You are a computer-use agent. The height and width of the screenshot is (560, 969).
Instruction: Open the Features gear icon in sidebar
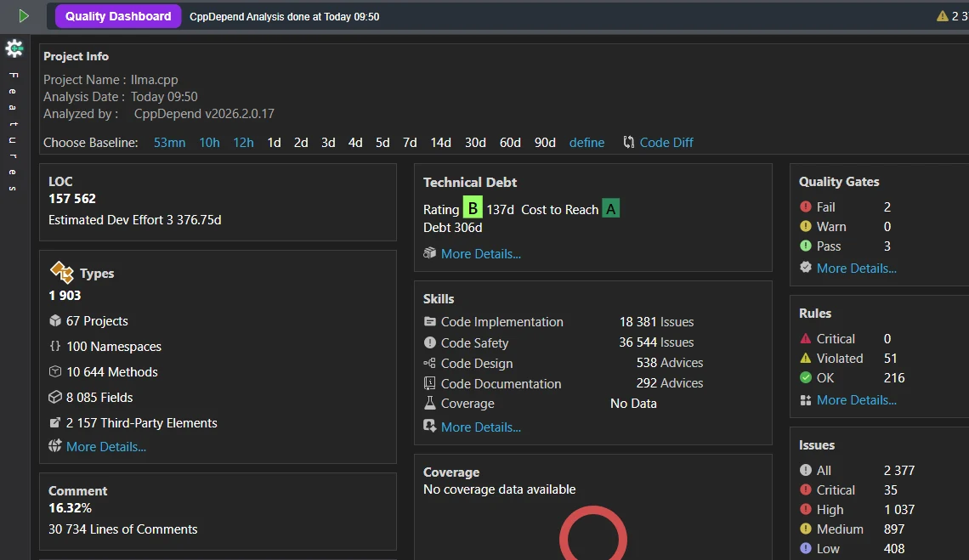pyautogui.click(x=14, y=48)
